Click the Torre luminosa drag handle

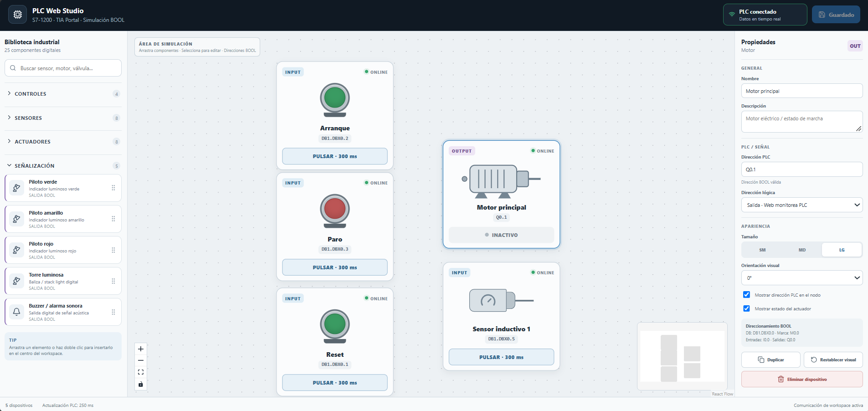pos(113,281)
